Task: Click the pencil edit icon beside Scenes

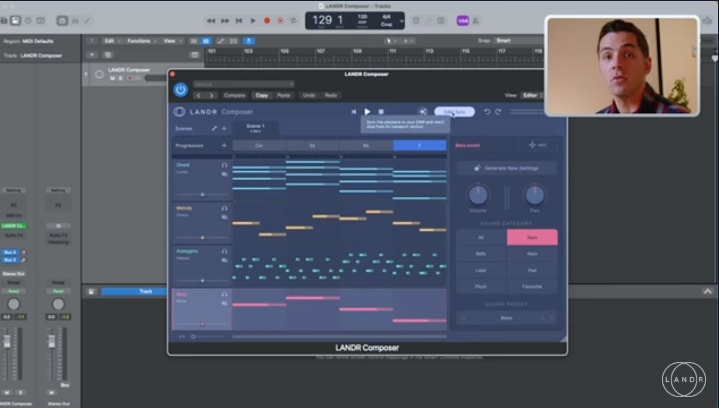Action: (x=213, y=128)
